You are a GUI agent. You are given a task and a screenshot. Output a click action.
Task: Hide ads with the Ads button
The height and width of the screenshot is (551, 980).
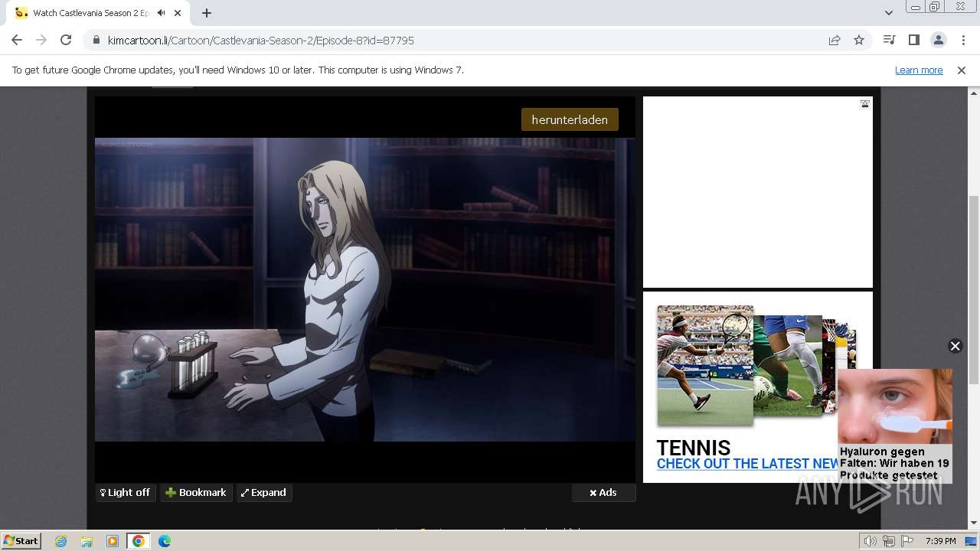coord(603,493)
